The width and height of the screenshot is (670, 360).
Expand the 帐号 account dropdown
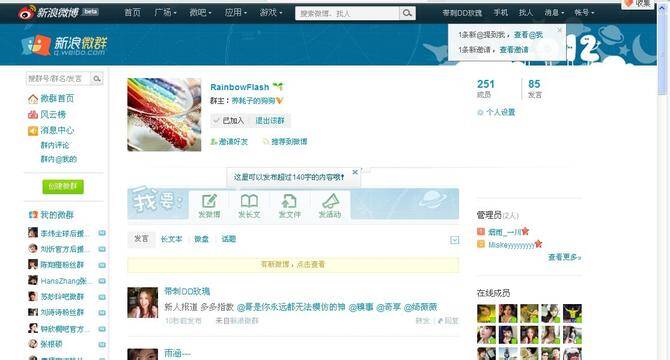pyautogui.click(x=584, y=13)
